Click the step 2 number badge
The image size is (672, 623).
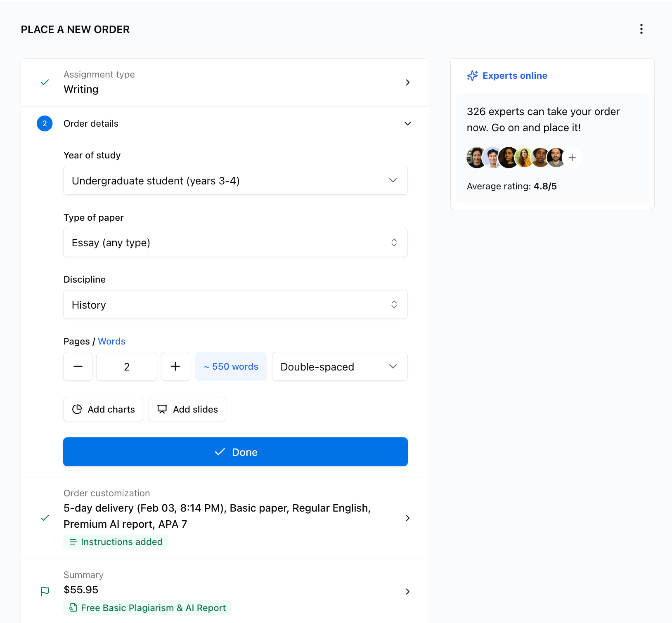[45, 123]
